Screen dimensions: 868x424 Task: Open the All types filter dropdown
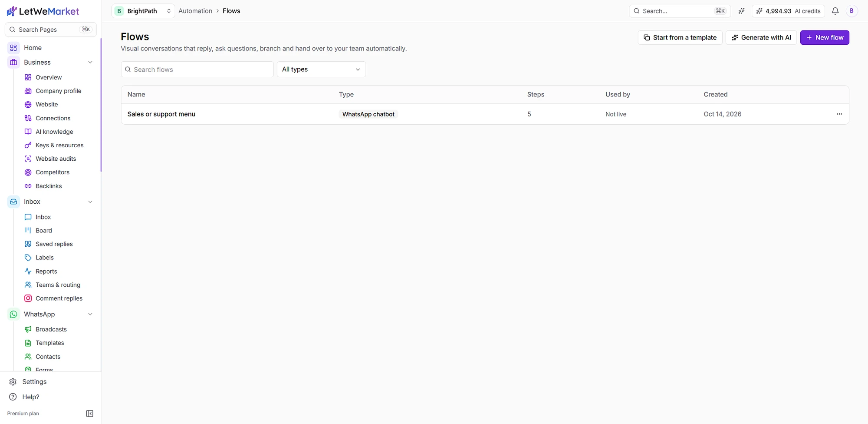click(x=321, y=69)
